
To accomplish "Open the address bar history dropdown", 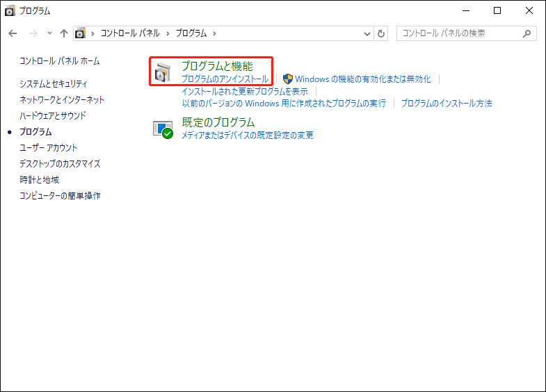I will coord(367,34).
